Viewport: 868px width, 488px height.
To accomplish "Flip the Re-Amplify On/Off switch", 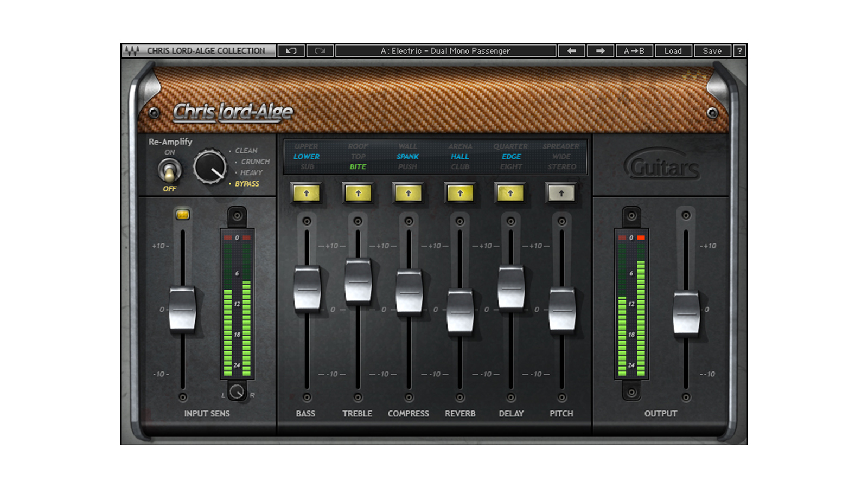I will coord(169,171).
